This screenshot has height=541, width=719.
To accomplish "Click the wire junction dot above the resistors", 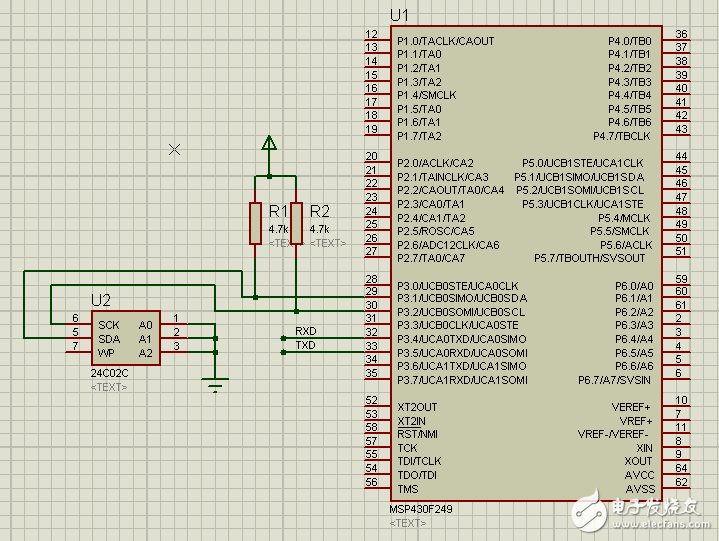I will 269,176.
